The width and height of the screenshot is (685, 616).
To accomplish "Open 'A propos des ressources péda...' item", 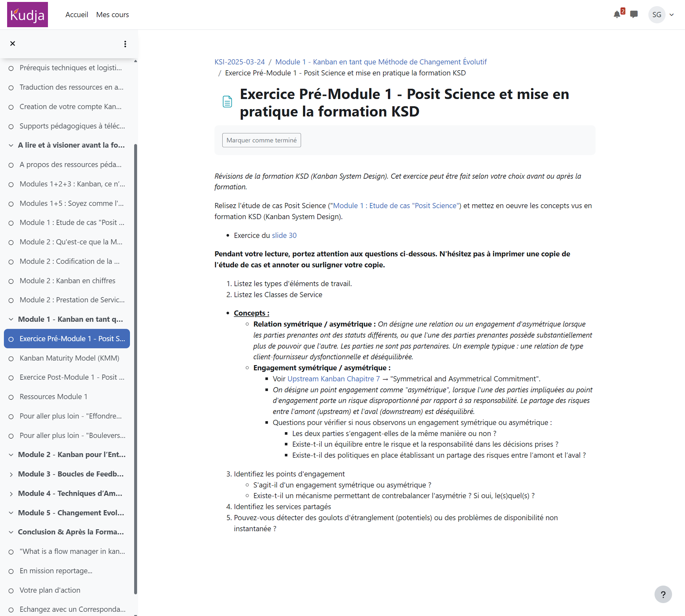I will 71,165.
